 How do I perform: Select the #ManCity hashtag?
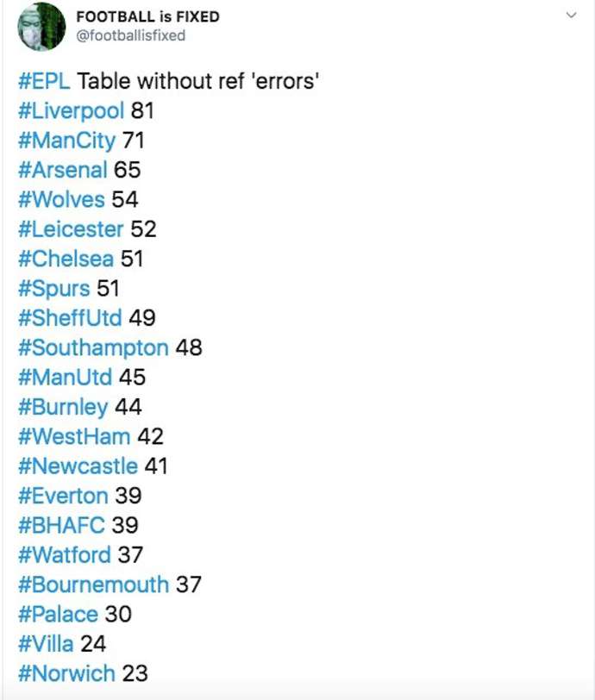pos(67,141)
